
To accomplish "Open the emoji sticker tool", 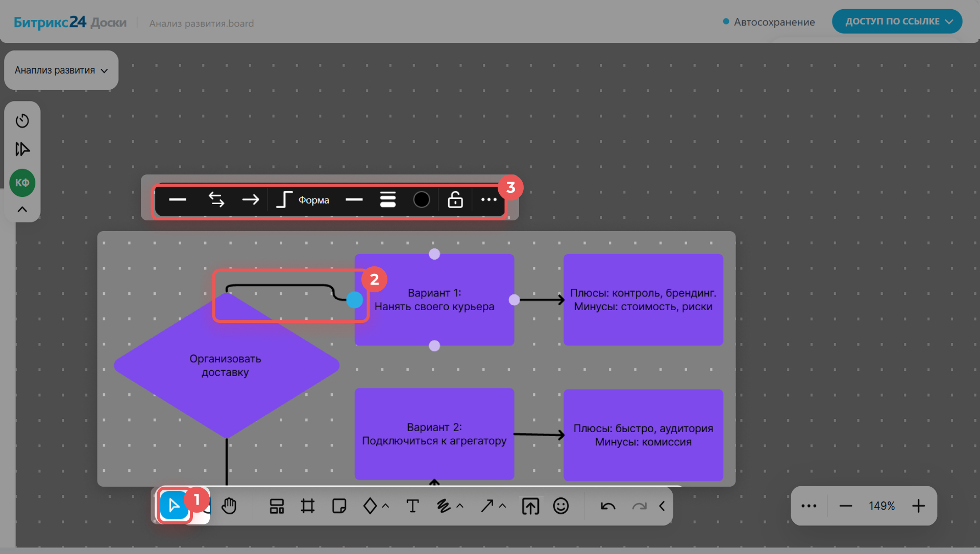I will (561, 506).
